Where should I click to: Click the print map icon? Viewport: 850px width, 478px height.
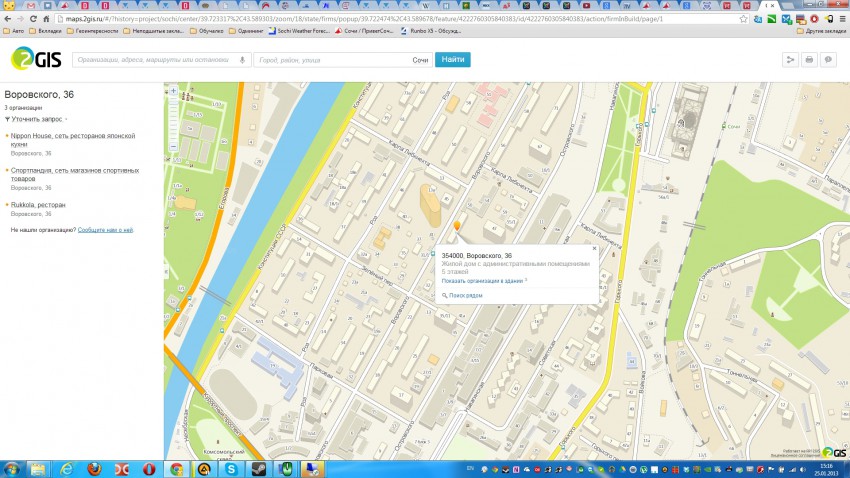coord(809,60)
